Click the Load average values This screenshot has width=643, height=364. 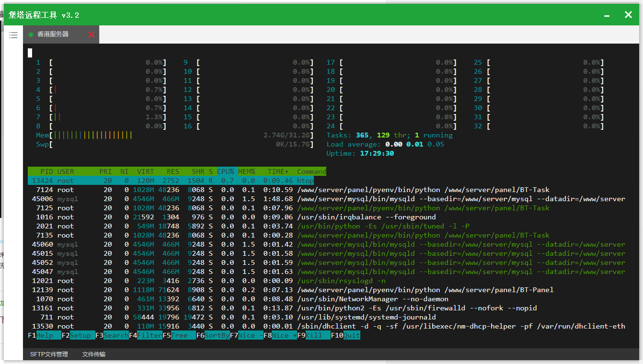tap(414, 144)
